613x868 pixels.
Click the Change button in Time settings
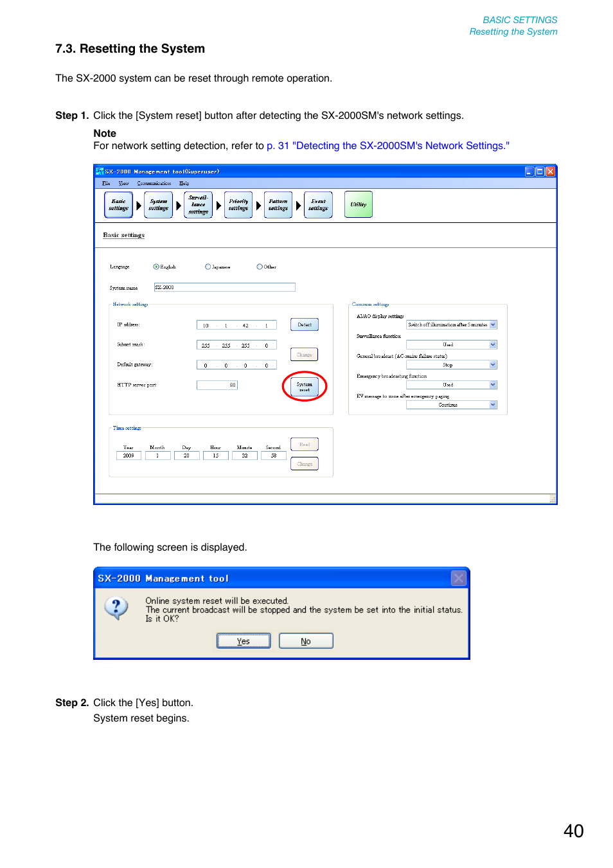pos(305,464)
